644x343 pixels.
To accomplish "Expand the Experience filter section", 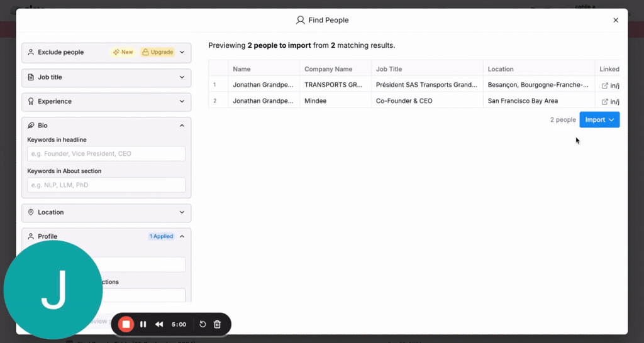I will [x=182, y=101].
